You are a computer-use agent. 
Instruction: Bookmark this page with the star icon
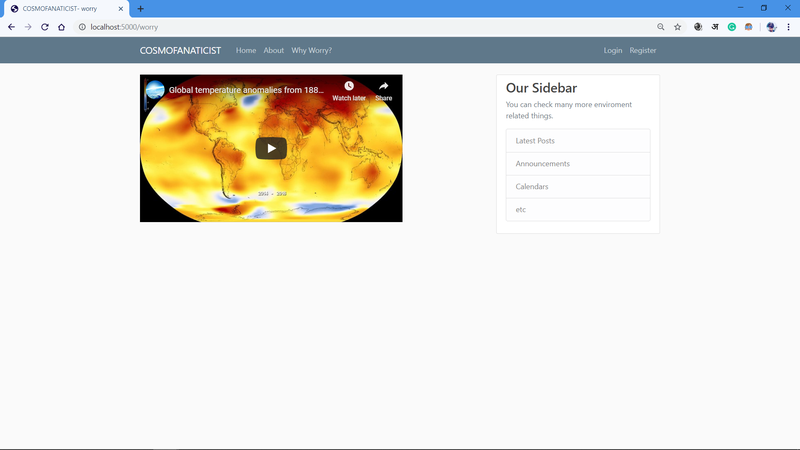677,27
